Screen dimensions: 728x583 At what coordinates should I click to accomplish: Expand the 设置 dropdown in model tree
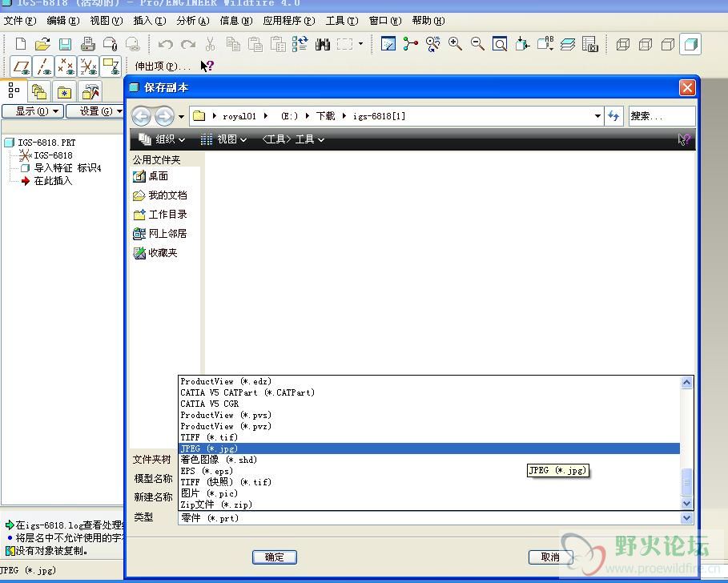tap(95, 111)
